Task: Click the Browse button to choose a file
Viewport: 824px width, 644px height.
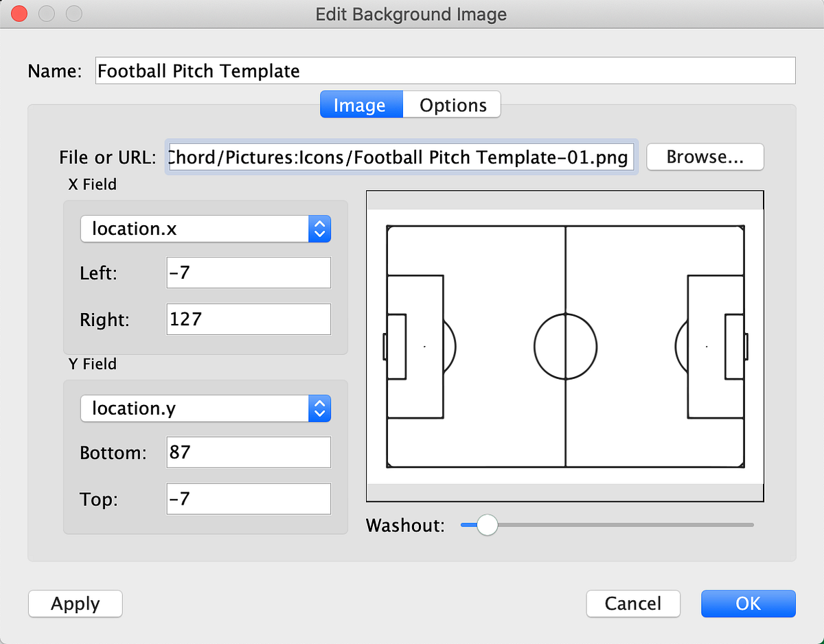Action: click(x=705, y=157)
